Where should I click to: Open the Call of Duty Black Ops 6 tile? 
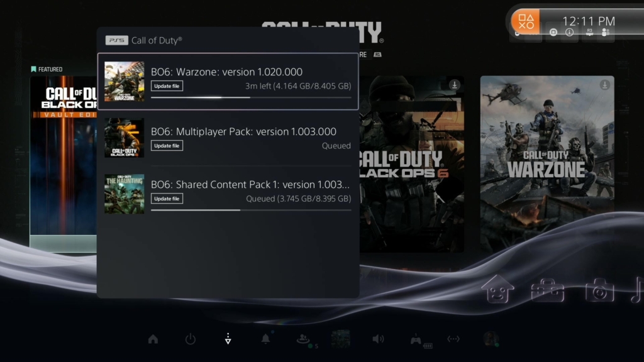pyautogui.click(x=412, y=163)
